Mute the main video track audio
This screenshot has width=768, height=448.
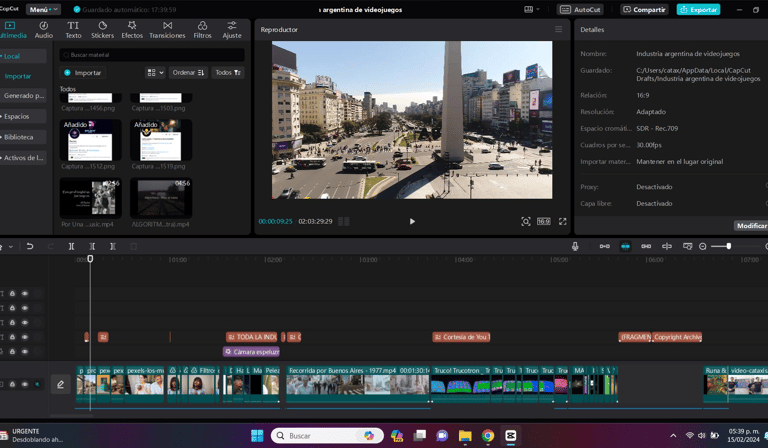click(37, 384)
